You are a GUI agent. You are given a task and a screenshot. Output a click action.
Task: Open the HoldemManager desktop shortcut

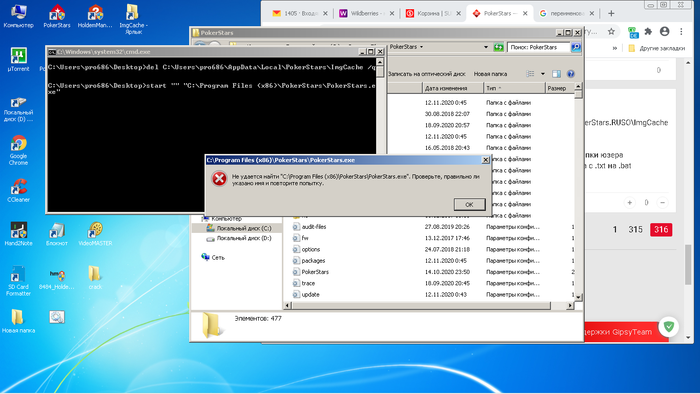point(95,17)
